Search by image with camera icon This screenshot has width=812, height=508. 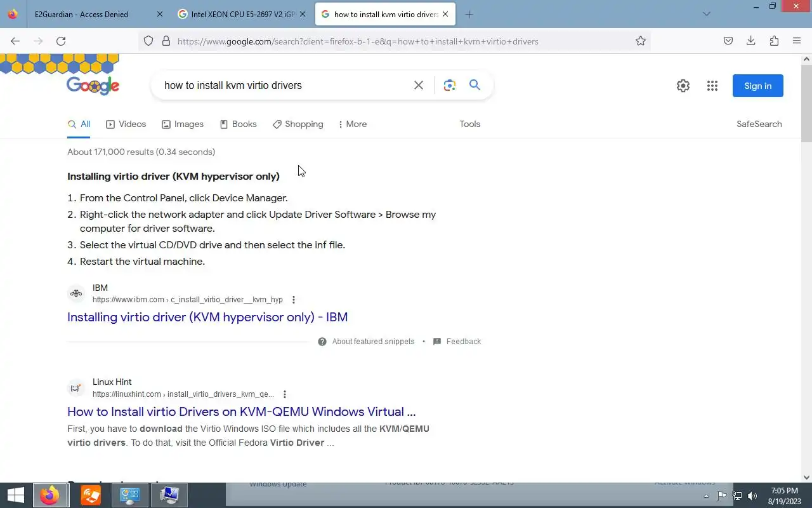(450, 85)
